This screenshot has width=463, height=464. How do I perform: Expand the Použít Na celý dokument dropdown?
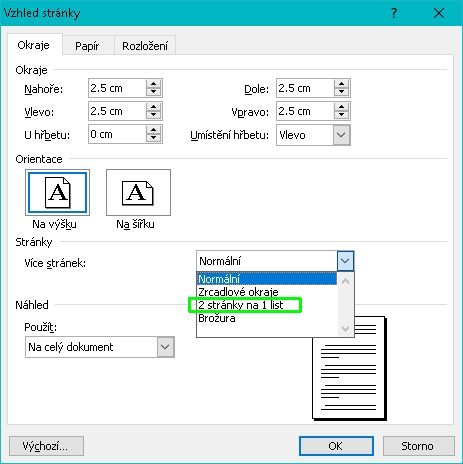[x=165, y=347]
